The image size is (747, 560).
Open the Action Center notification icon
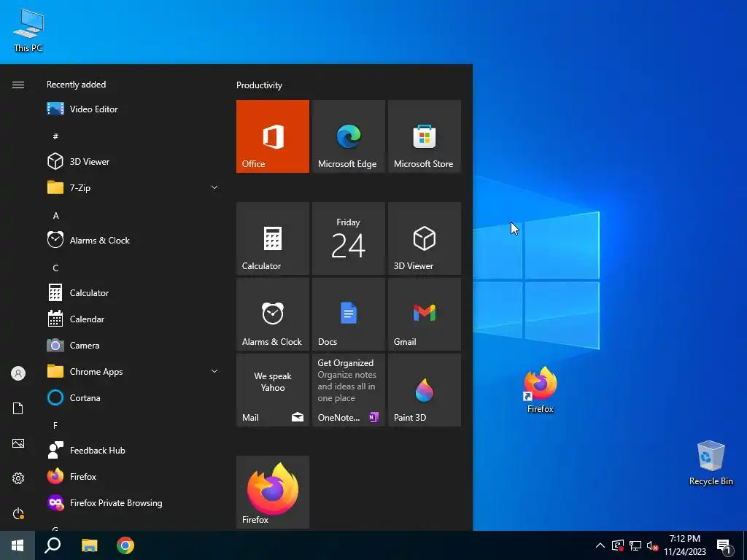724,545
